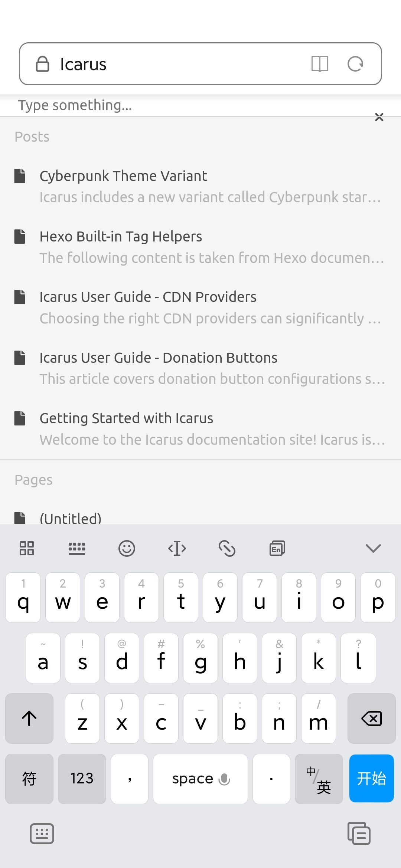The width and height of the screenshot is (401, 868).
Task: Collapse the keyboard using the down chevron
Action: click(x=374, y=548)
